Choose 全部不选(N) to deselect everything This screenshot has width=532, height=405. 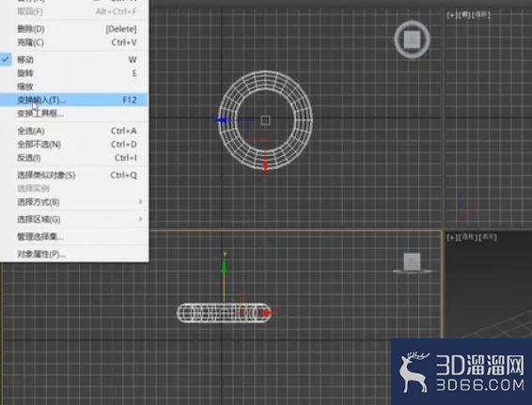coord(73,145)
